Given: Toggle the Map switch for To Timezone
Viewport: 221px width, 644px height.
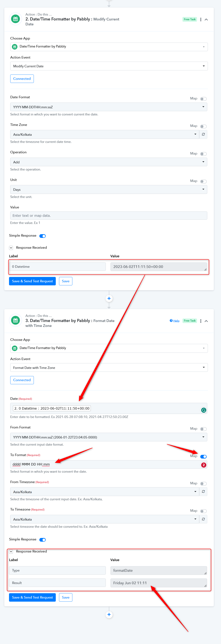Looking at the screenshot, I should point(204,511).
